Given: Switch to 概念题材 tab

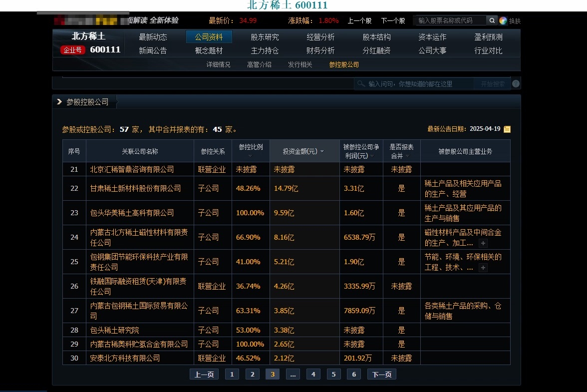Looking at the screenshot, I should pyautogui.click(x=209, y=50).
